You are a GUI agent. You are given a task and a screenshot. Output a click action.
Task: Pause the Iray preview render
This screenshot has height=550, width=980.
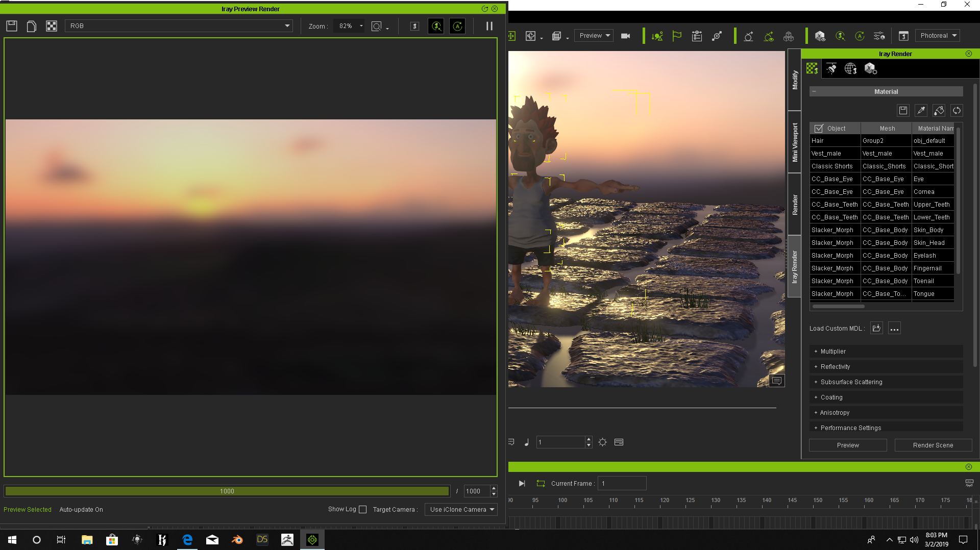[x=489, y=26]
